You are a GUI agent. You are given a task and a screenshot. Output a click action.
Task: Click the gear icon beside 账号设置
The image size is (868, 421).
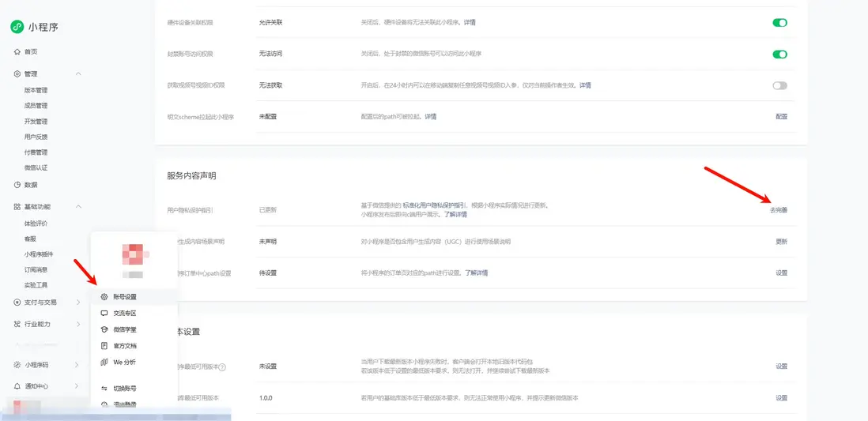tap(104, 296)
